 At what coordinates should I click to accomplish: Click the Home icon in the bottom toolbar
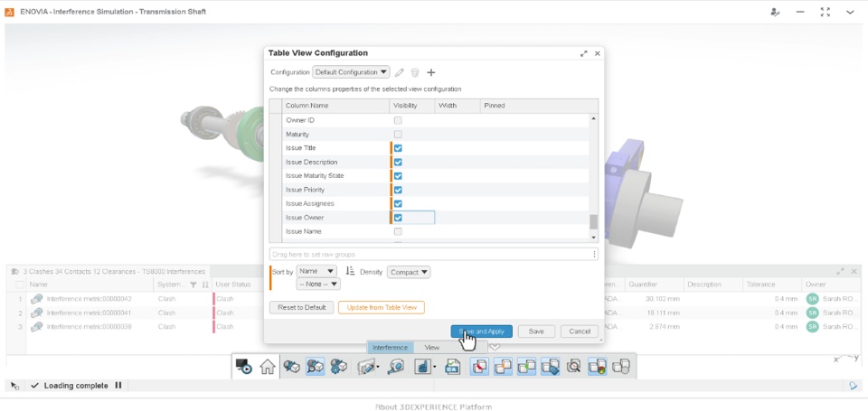pos(268,366)
